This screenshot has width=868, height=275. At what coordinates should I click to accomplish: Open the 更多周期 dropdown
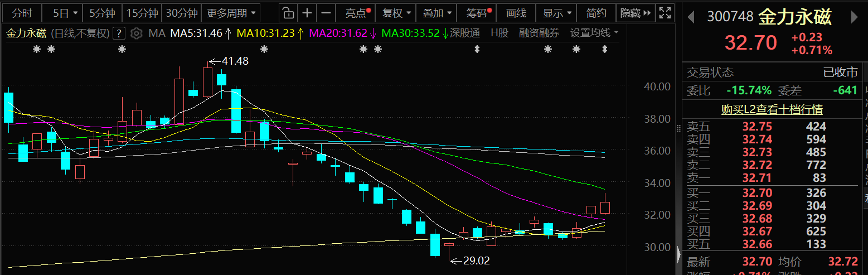tap(231, 13)
